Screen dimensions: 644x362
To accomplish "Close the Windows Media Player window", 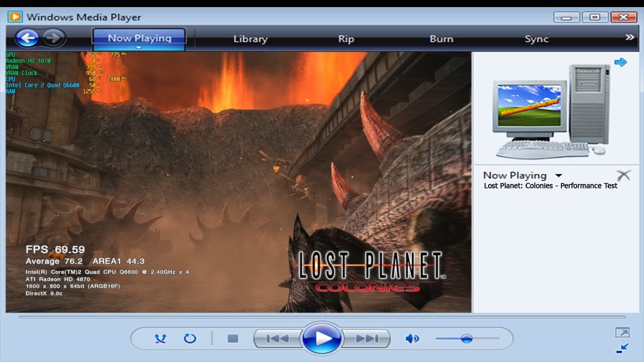I will tap(624, 17).
